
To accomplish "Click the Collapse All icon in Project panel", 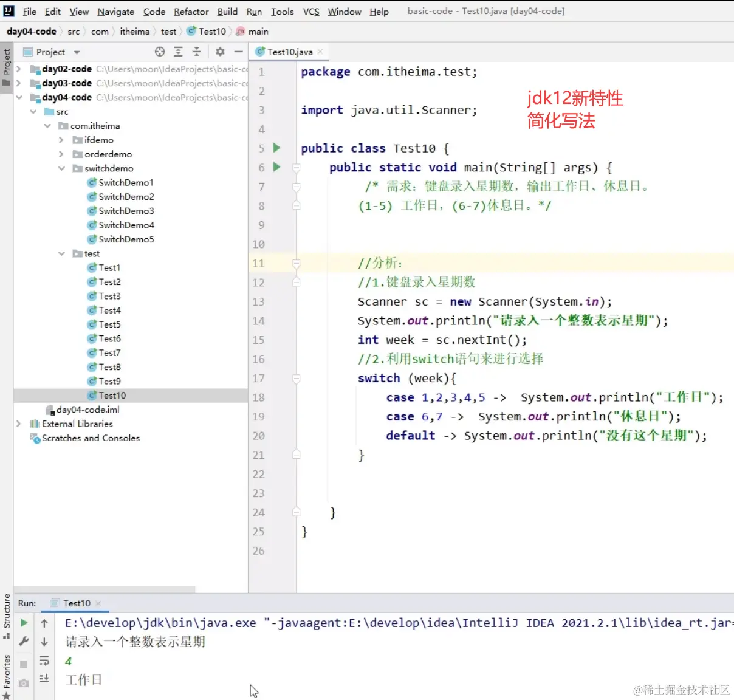I will (x=196, y=52).
